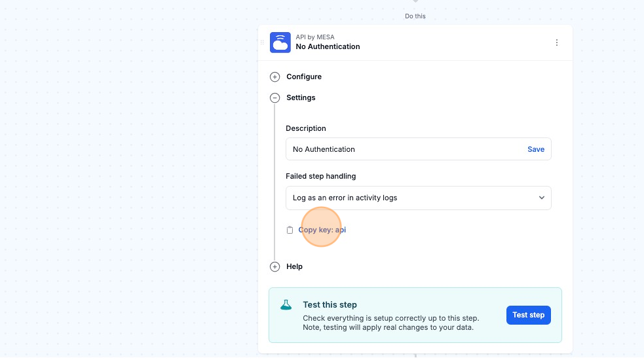
Task: Expand the Configure section
Action: click(304, 77)
